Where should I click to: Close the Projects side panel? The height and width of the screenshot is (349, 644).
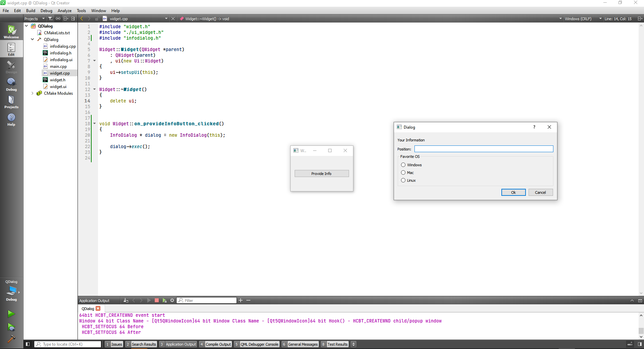[73, 19]
